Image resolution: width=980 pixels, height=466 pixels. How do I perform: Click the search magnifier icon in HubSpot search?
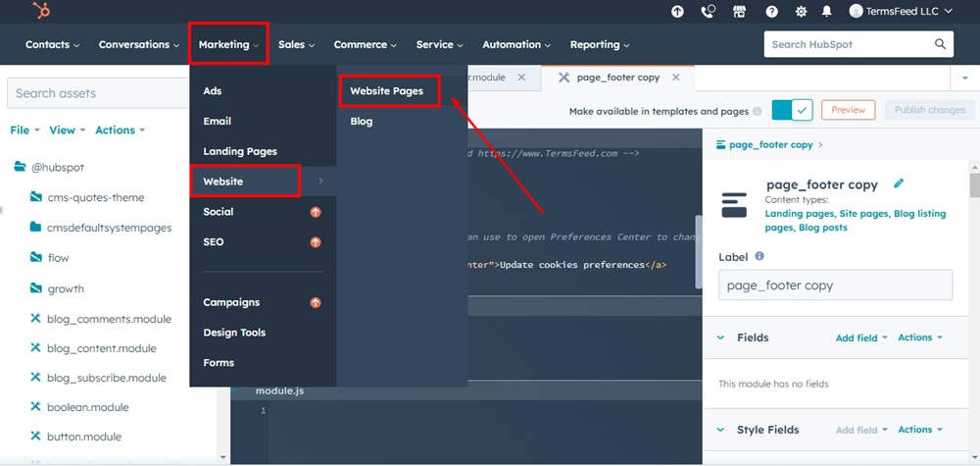(940, 44)
